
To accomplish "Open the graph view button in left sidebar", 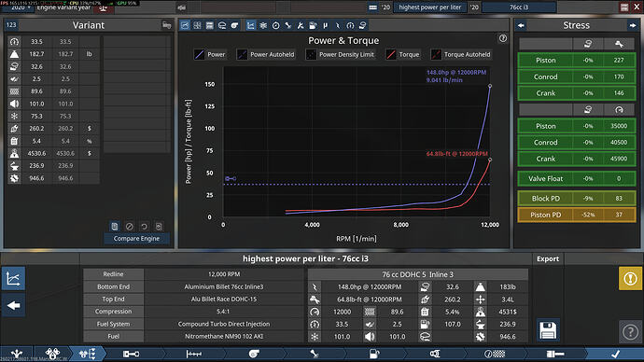I will pos(14,279).
